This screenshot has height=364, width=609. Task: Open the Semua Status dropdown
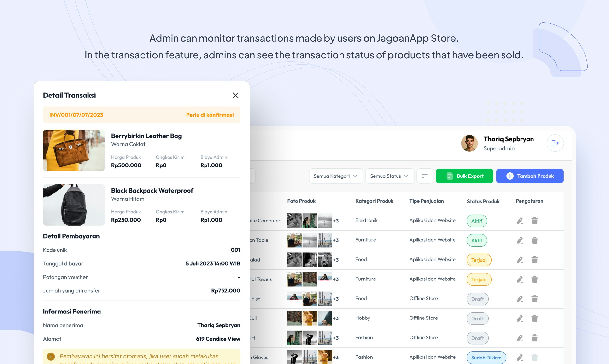389,176
